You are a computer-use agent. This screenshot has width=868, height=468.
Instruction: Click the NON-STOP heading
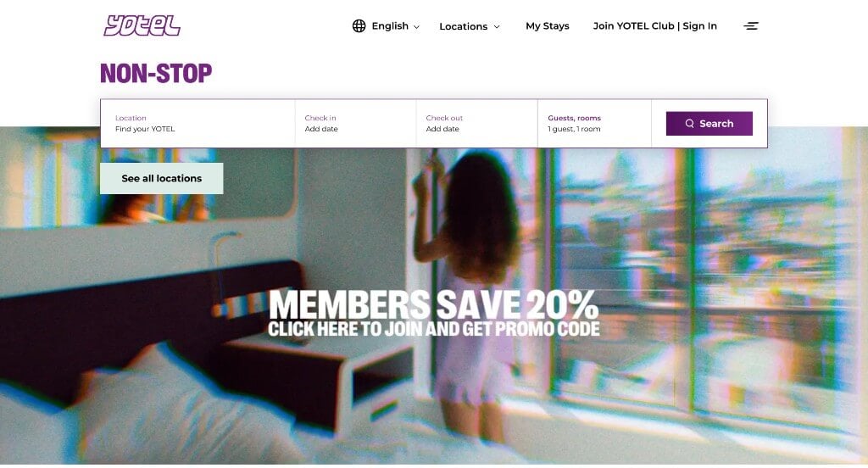pyautogui.click(x=156, y=73)
